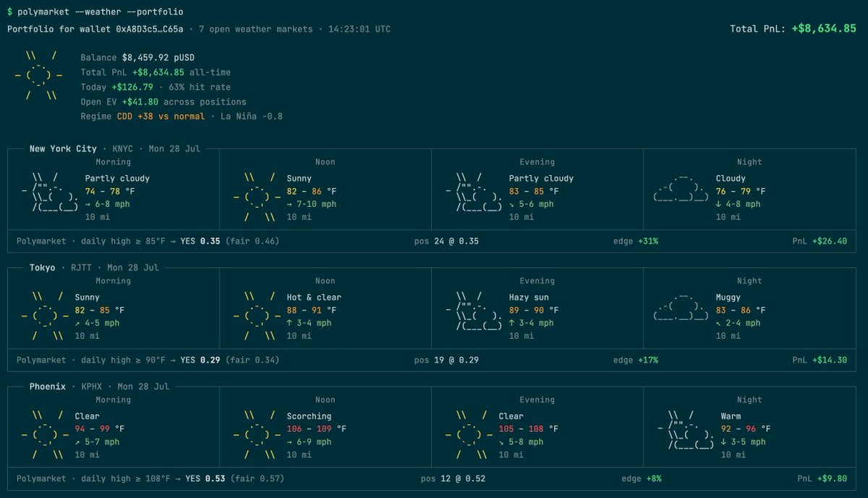Select the RJTT station code
This screenshot has width=868, height=498.
(82, 268)
